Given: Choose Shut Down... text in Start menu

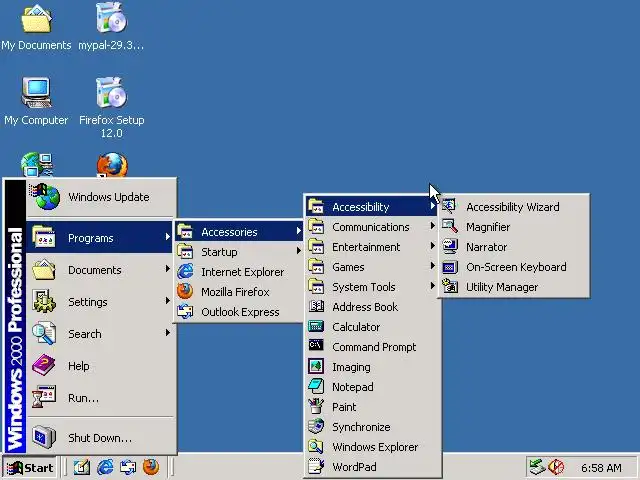Looking at the screenshot, I should click(100, 438).
